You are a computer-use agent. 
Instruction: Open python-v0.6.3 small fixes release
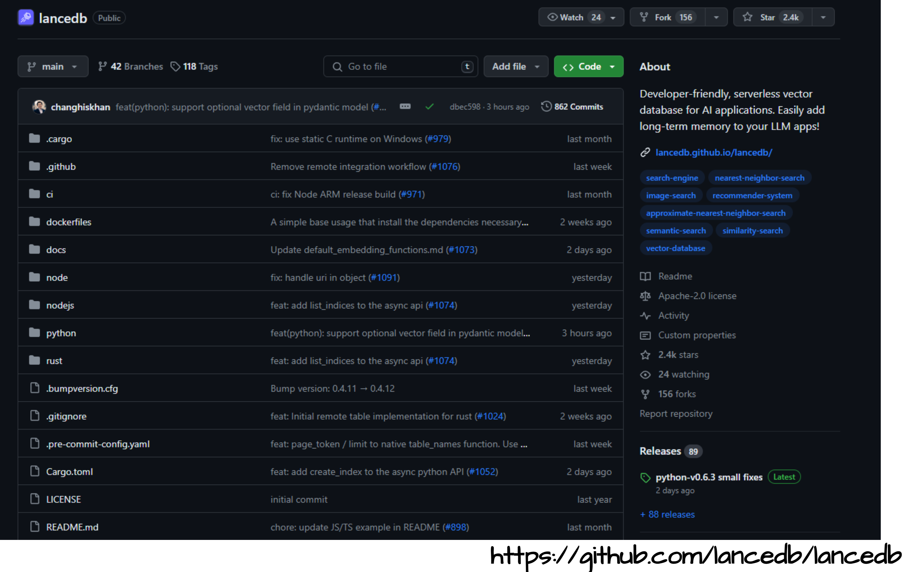(709, 477)
